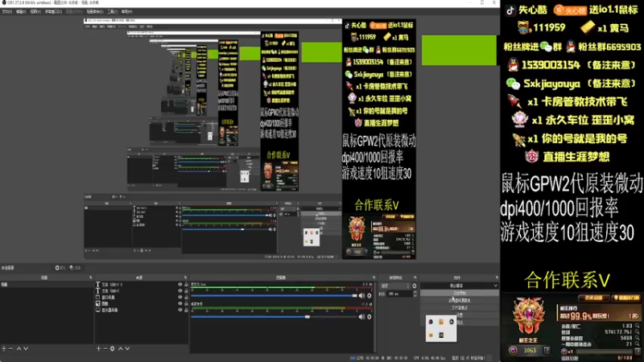Click the 开始录制 button
The height and width of the screenshot is (362, 644).
click(x=459, y=293)
